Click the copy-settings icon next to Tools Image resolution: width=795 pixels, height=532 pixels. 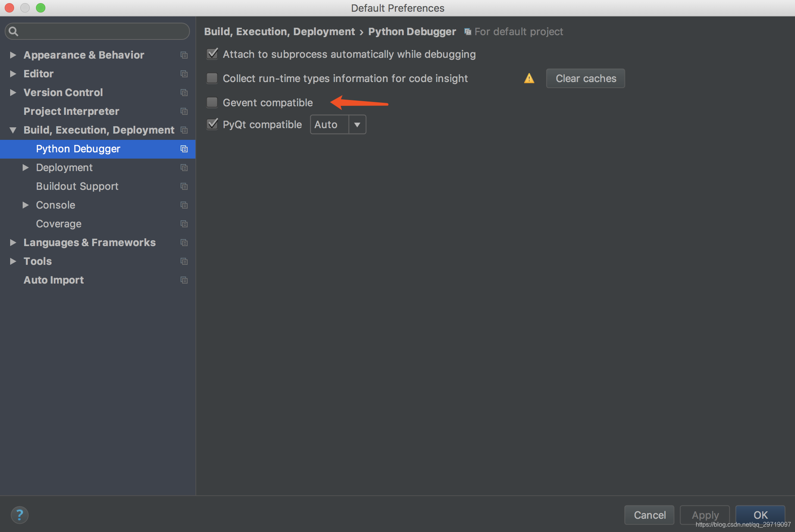[x=184, y=261]
